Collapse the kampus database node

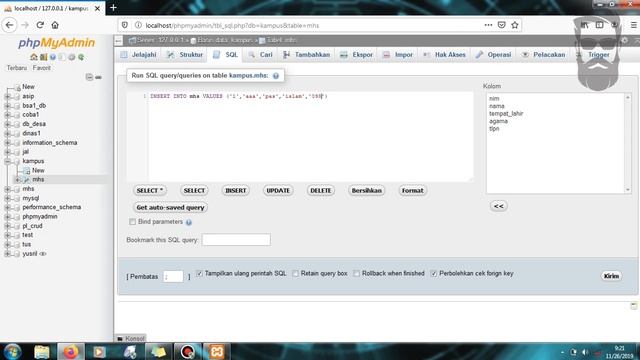click(x=7, y=161)
